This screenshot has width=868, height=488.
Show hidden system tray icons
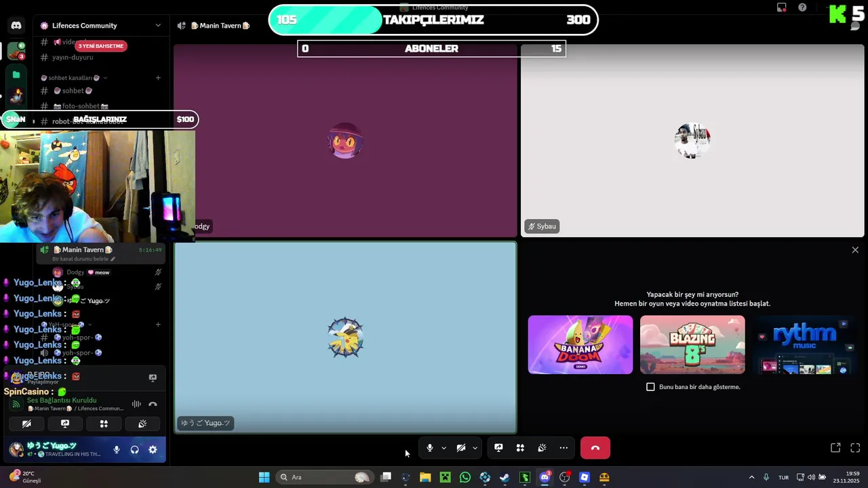click(x=751, y=477)
